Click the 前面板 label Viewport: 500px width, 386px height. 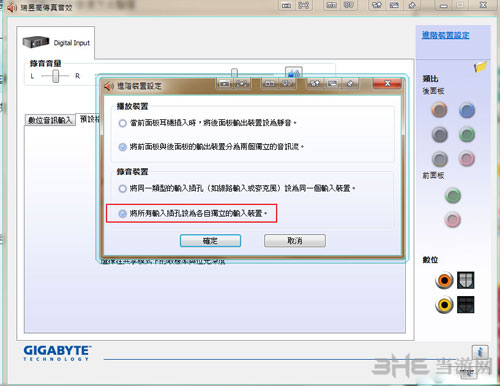pyautogui.click(x=433, y=175)
